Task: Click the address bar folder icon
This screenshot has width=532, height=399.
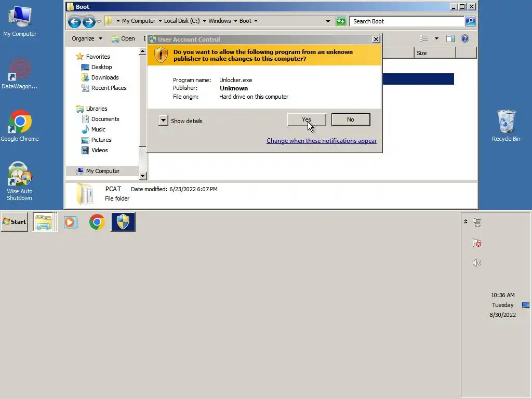Action: (108, 21)
